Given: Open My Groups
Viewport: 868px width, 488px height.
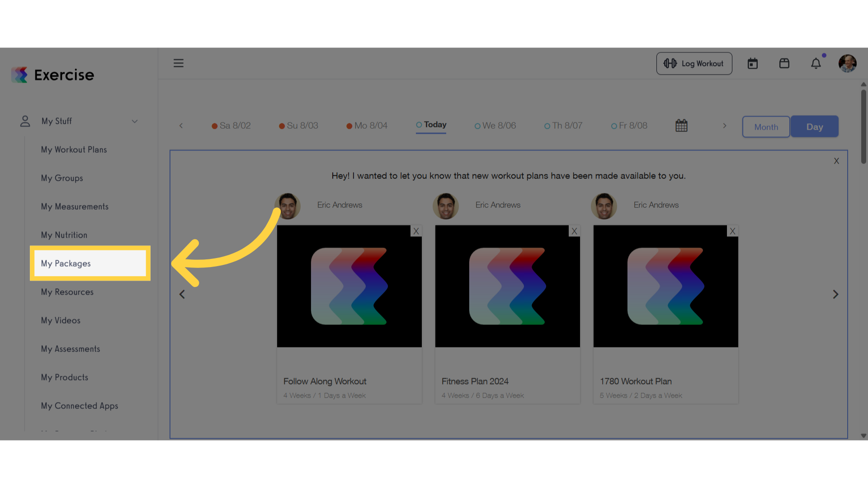Looking at the screenshot, I should click(62, 178).
